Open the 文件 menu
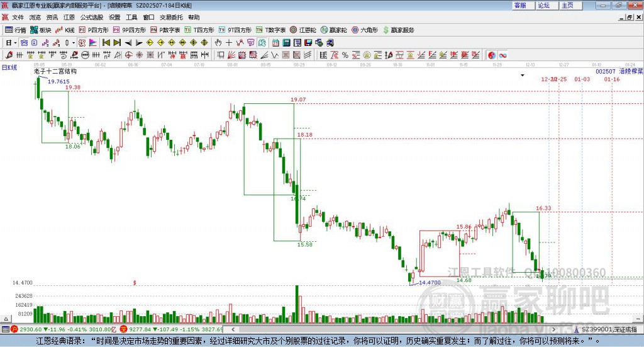Screen dimensions: 644x347 (x=18, y=17)
